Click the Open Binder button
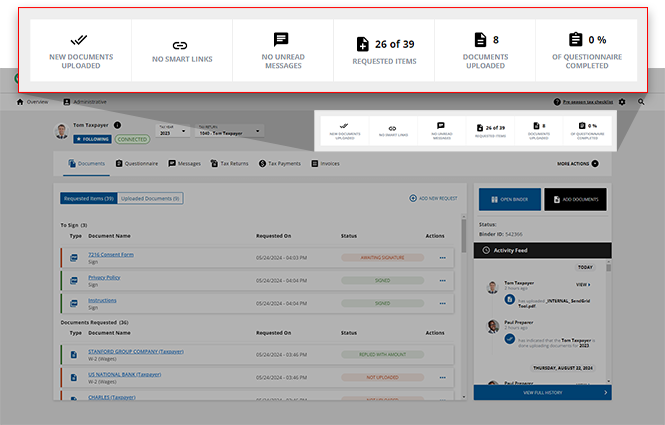 coord(510,199)
